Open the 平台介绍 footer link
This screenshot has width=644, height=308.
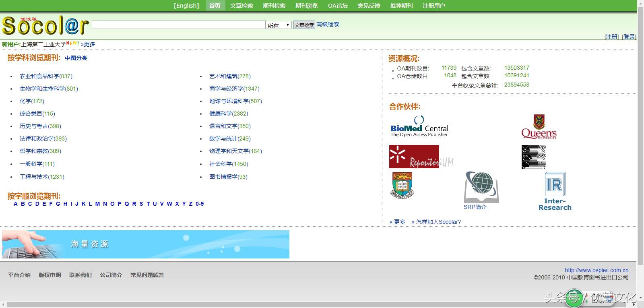coord(19,275)
